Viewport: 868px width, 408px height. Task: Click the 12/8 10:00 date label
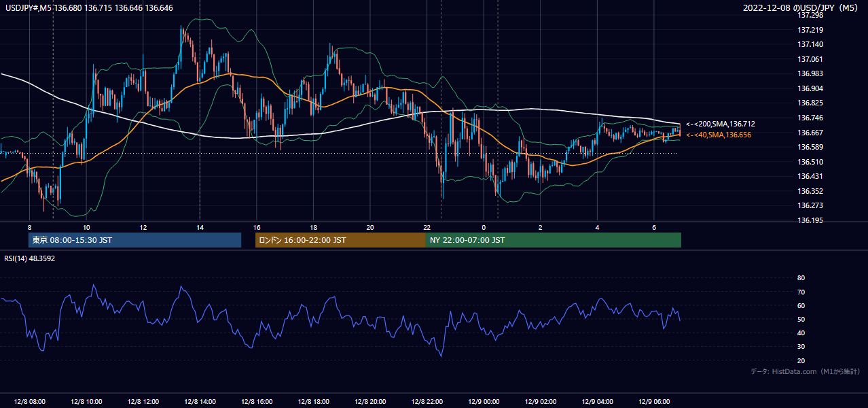(86, 401)
